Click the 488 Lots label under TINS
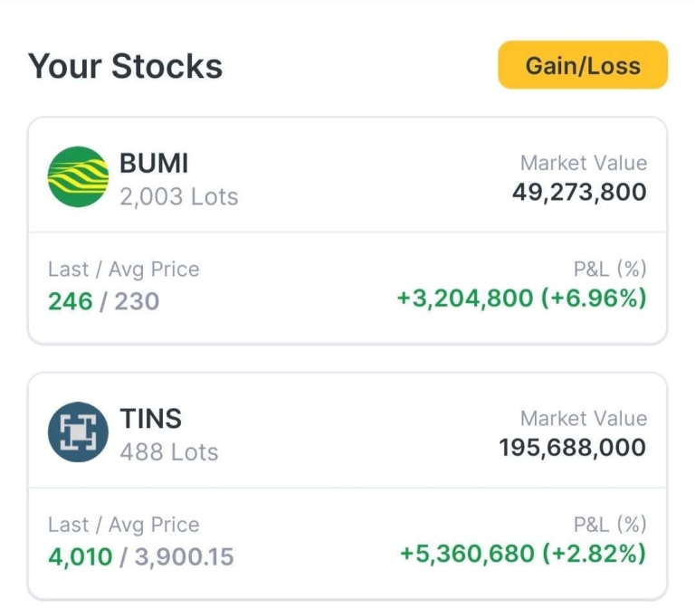 click(169, 451)
